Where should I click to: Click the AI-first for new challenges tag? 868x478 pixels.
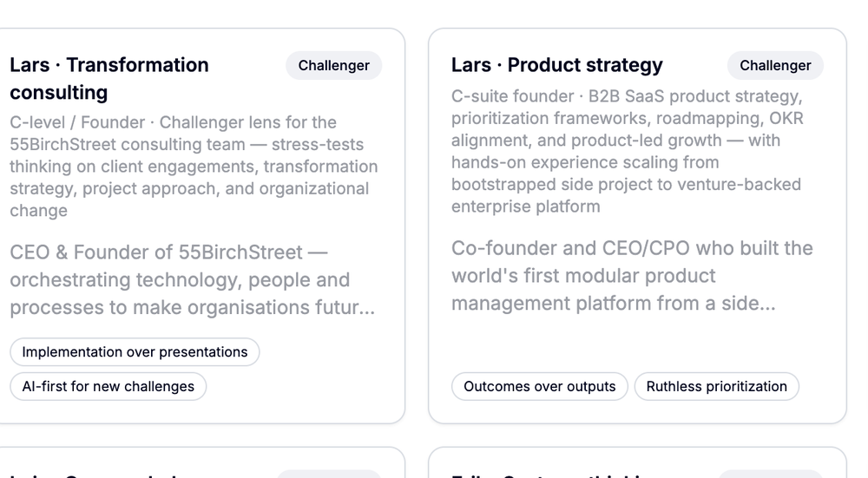[108, 386]
